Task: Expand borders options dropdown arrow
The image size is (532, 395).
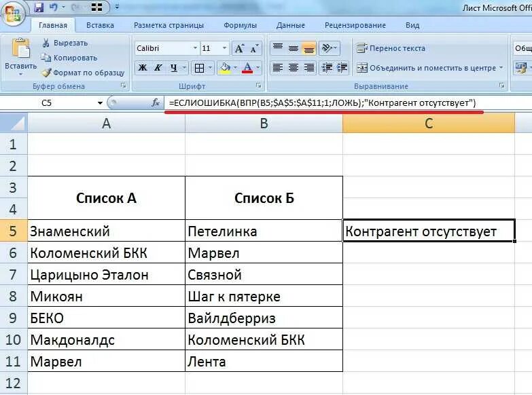Action: 210,68
